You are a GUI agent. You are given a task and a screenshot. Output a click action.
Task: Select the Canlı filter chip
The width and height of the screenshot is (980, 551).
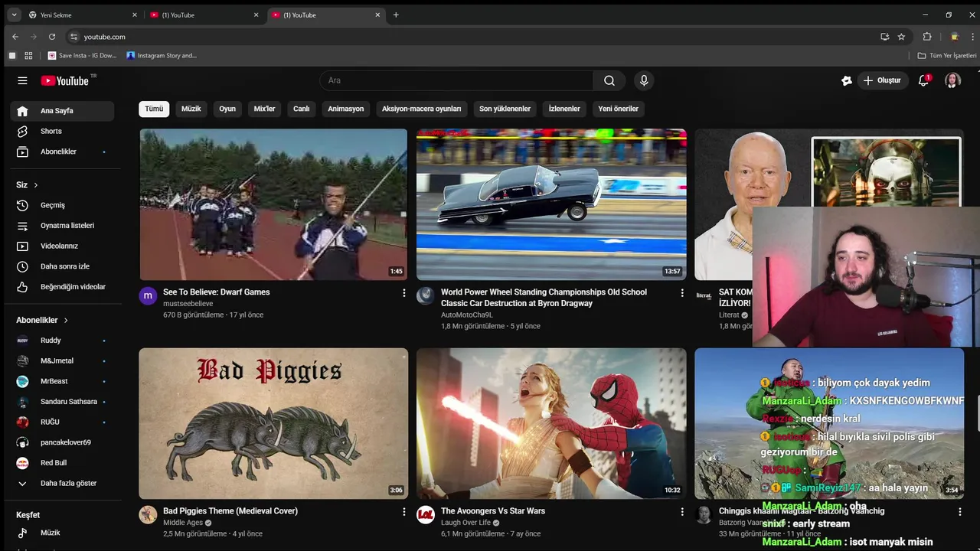[x=302, y=109]
